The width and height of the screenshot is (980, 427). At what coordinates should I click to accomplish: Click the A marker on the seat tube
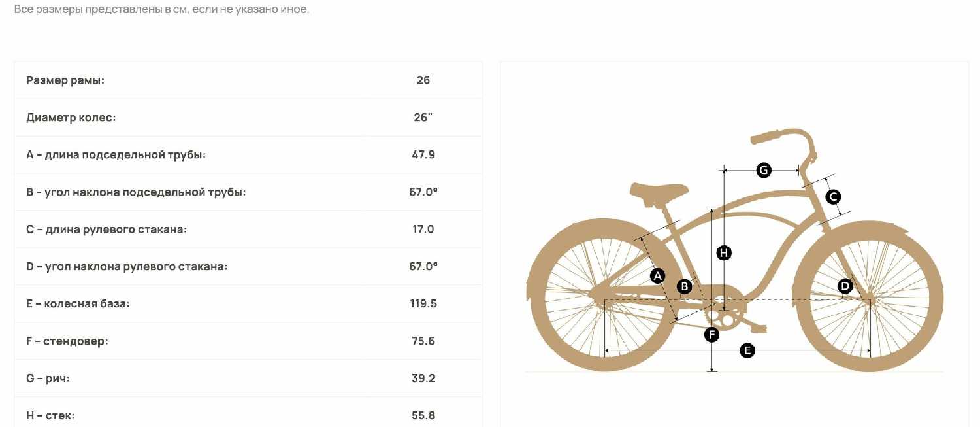click(x=658, y=276)
